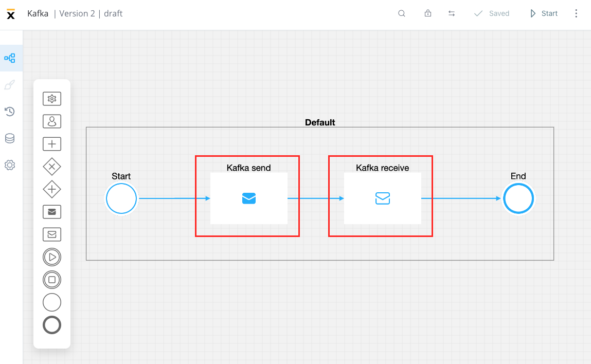This screenshot has width=591, height=364.
Task: Toggle the lock icon in top bar
Action: pyautogui.click(x=428, y=13)
